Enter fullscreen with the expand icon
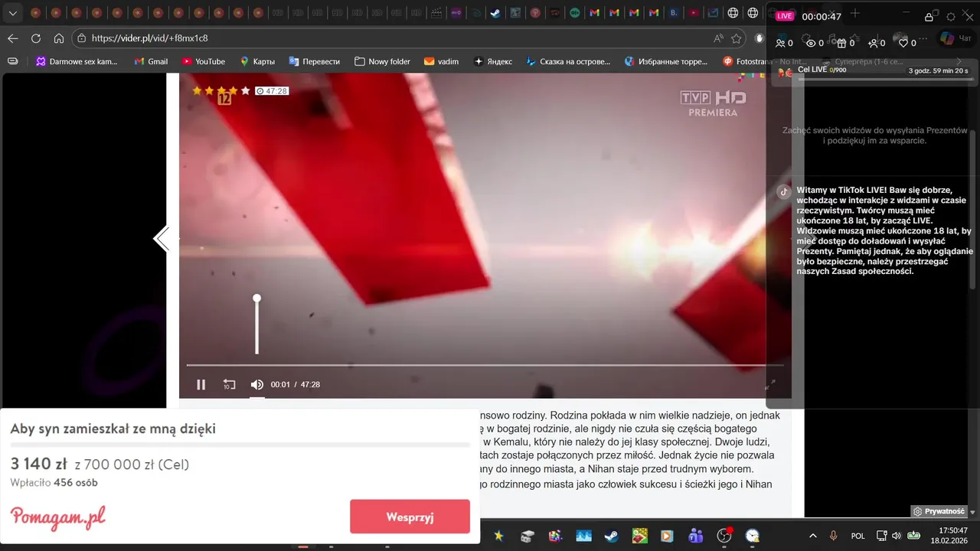Viewport: 980px width, 551px height. coord(770,384)
